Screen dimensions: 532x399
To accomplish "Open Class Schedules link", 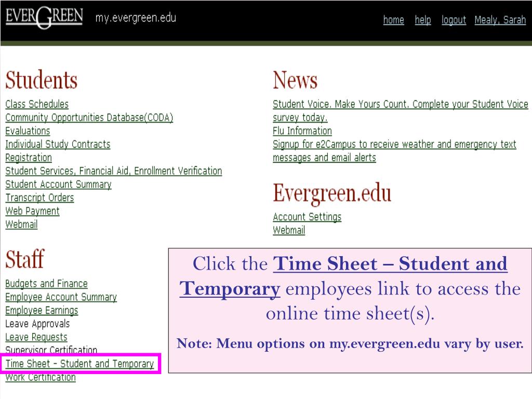I will tap(37, 104).
